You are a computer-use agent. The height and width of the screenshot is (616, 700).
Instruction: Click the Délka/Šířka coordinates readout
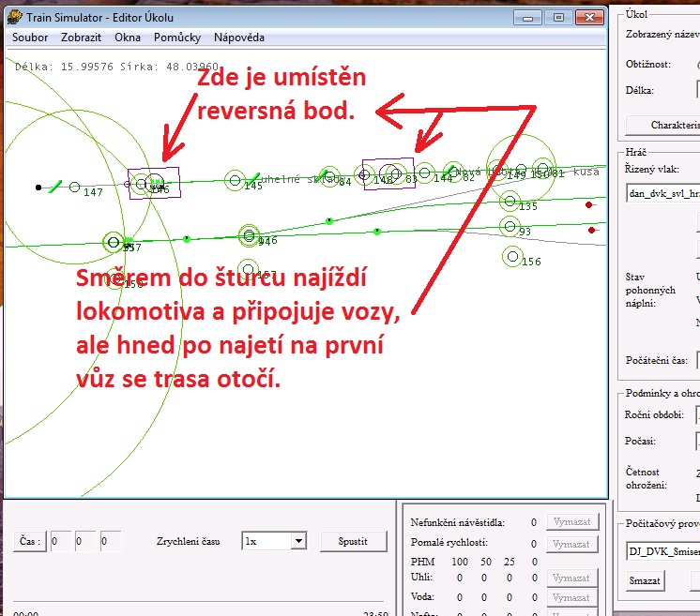(x=116, y=67)
